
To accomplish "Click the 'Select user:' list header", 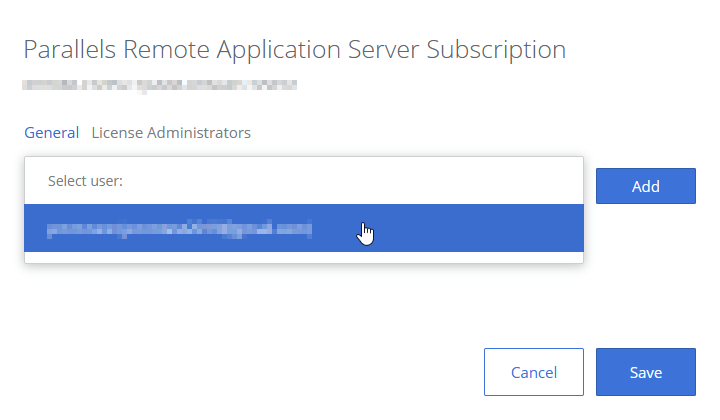I will pos(86,182).
